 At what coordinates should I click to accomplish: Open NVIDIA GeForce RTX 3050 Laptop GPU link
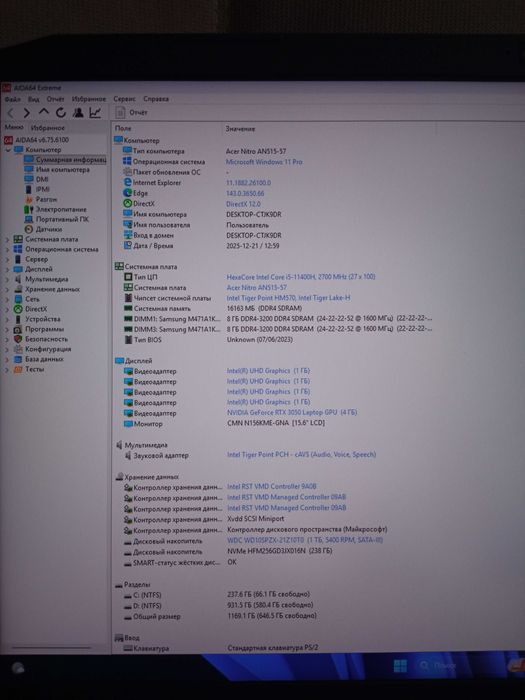click(292, 412)
